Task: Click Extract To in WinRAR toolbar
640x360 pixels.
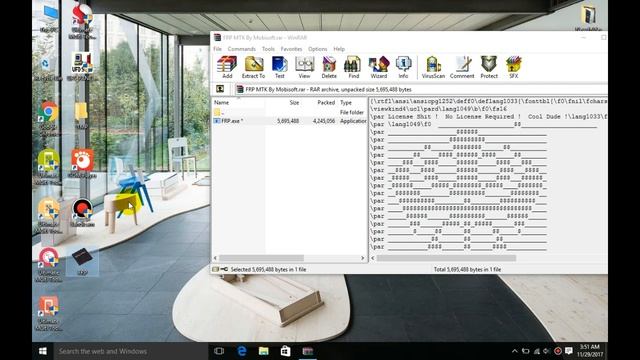Action: [253, 67]
